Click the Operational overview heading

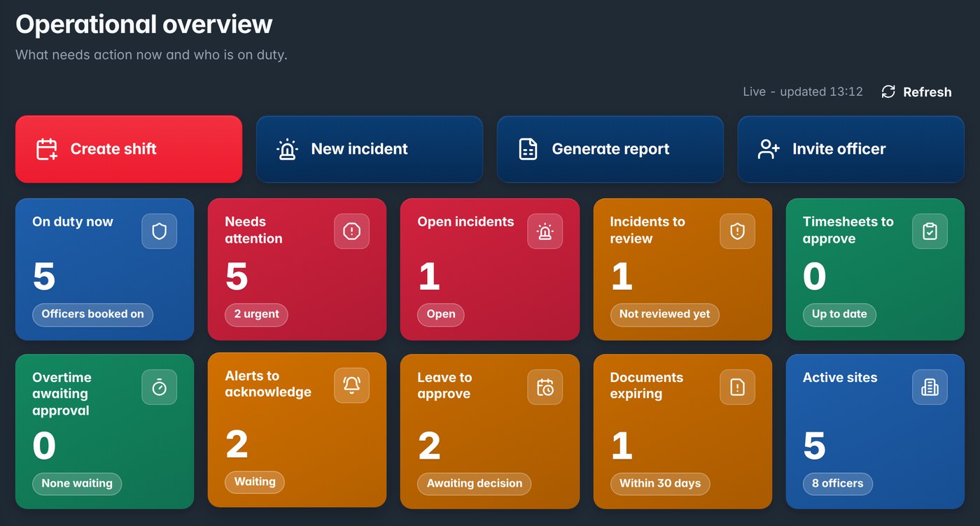tap(144, 24)
